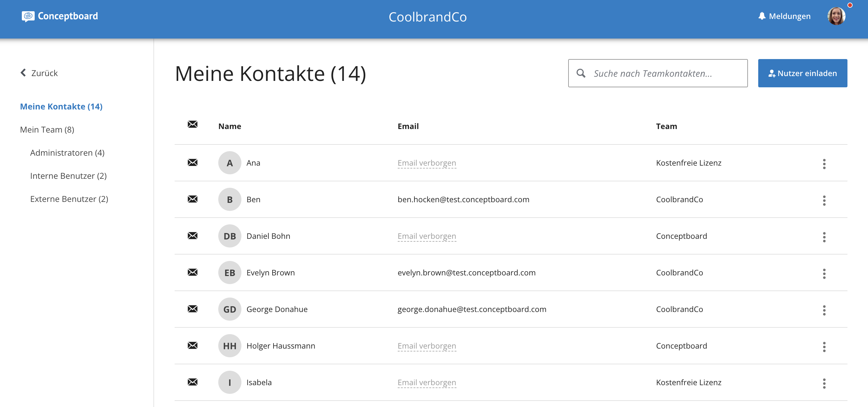Open three-dot options menu for Isabela

pyautogui.click(x=824, y=384)
